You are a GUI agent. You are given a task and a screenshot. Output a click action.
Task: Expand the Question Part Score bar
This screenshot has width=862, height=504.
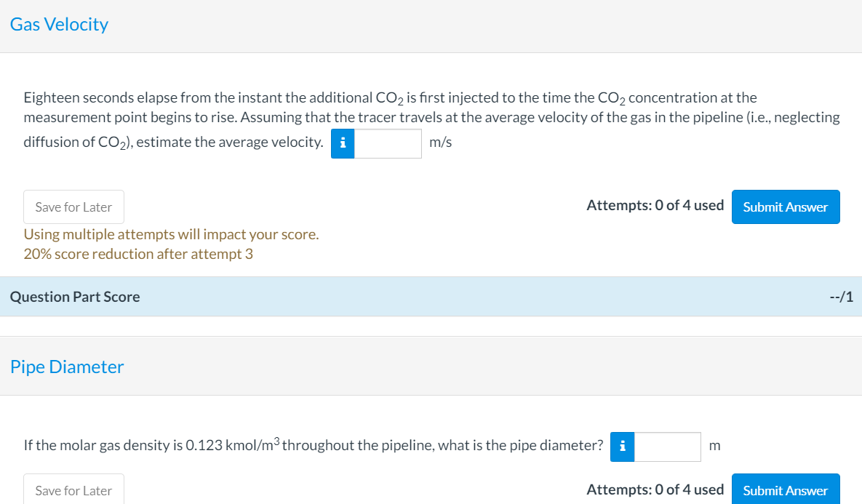pos(75,297)
